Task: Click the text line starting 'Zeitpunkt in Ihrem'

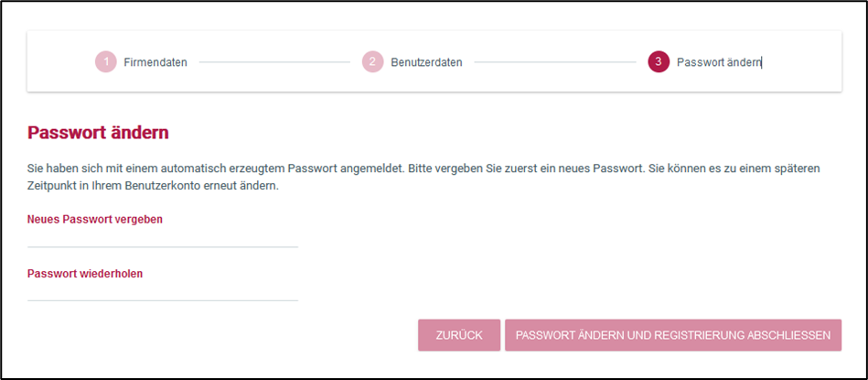Action: click(152, 185)
